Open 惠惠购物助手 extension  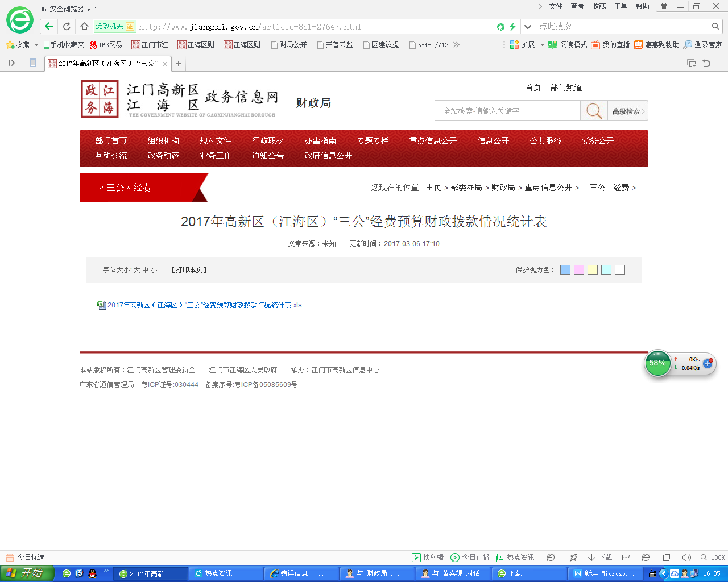pos(656,45)
